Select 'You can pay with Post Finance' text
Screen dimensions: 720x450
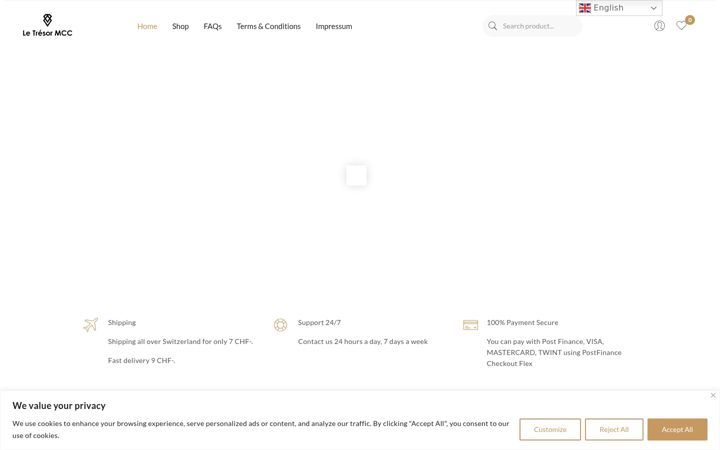tap(535, 342)
